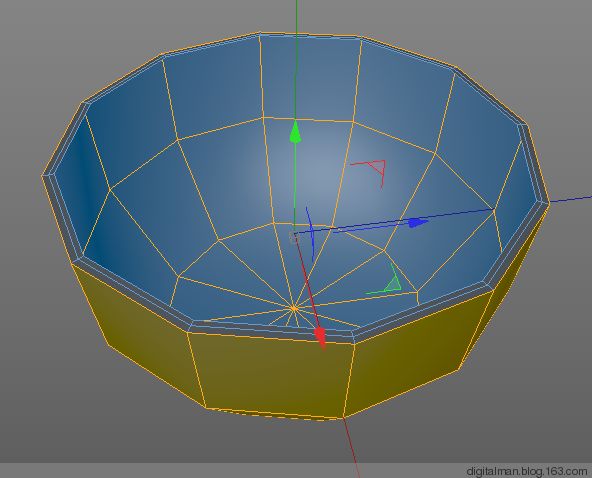Grab the green Y-axis move arrow
The image size is (592, 478).
[x=295, y=131]
